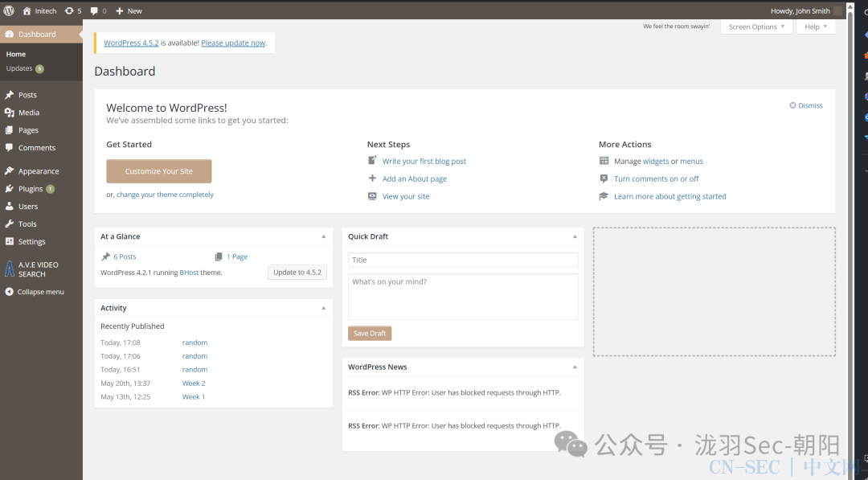Screen dimensions: 868x480
Task: Open random post from Today 17:08
Action: [194, 343]
